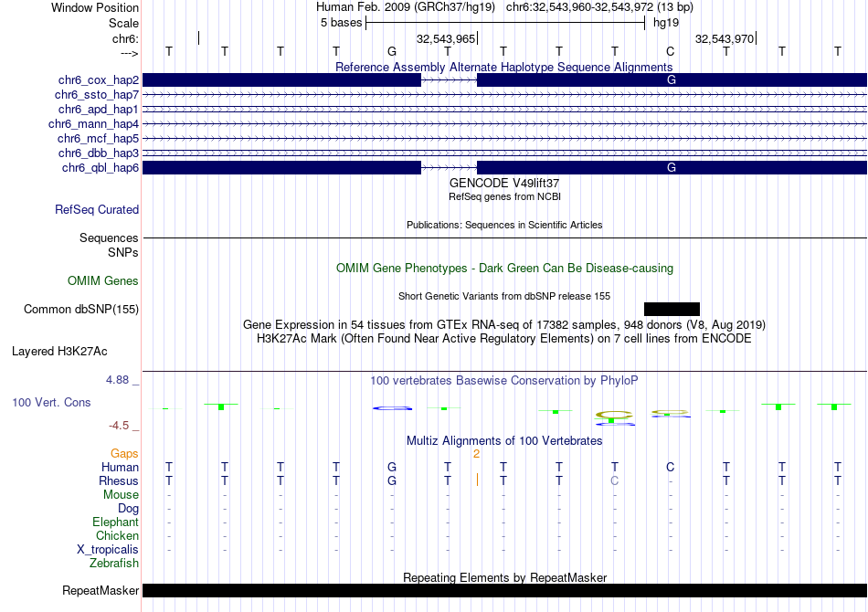This screenshot has height=612, width=868.
Task: Click Publications Sequences in Scientific Articles title
Action: [504, 225]
